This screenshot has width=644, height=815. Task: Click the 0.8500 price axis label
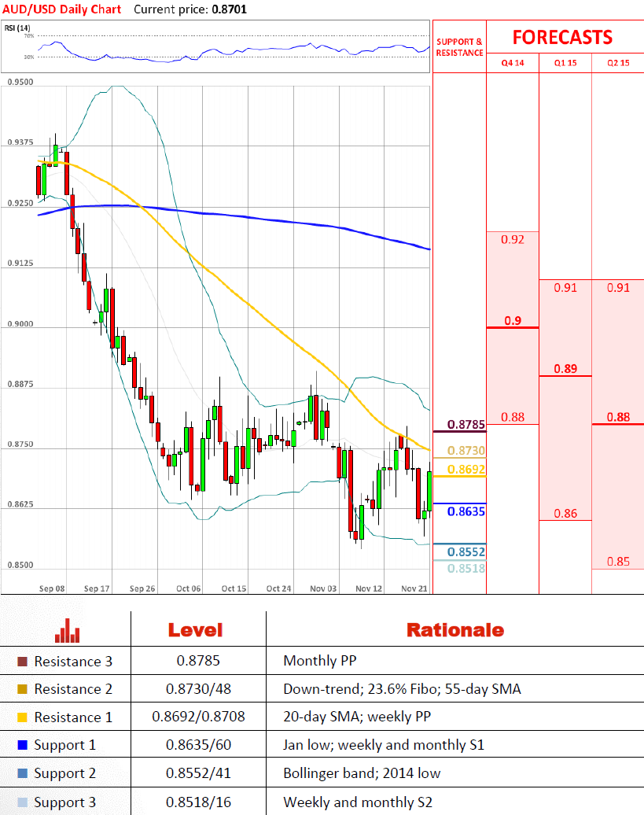pyautogui.click(x=20, y=565)
